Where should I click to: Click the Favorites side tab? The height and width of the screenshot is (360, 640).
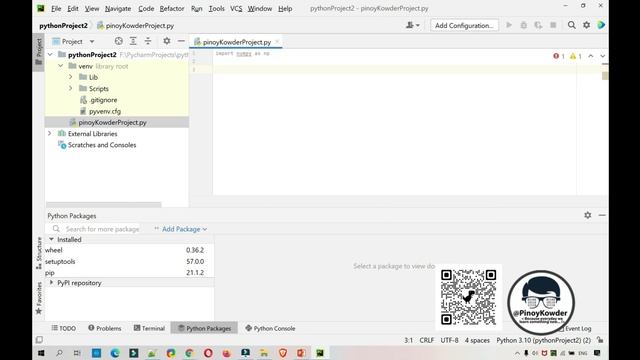(x=39, y=298)
